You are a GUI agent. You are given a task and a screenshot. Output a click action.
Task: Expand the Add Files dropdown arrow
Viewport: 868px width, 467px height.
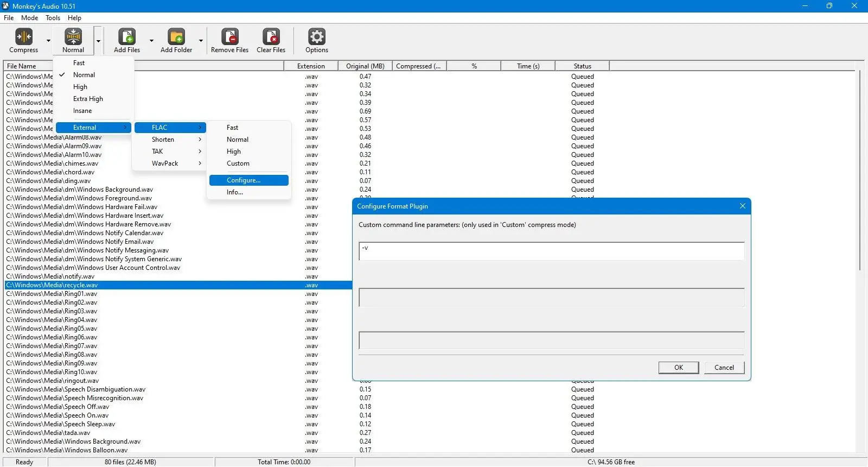(151, 41)
